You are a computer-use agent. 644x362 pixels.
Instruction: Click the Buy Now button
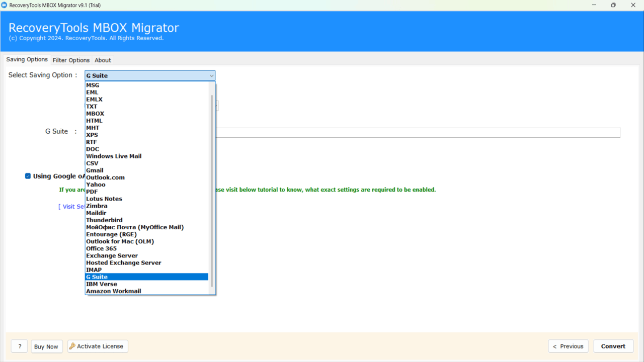pos(46,346)
